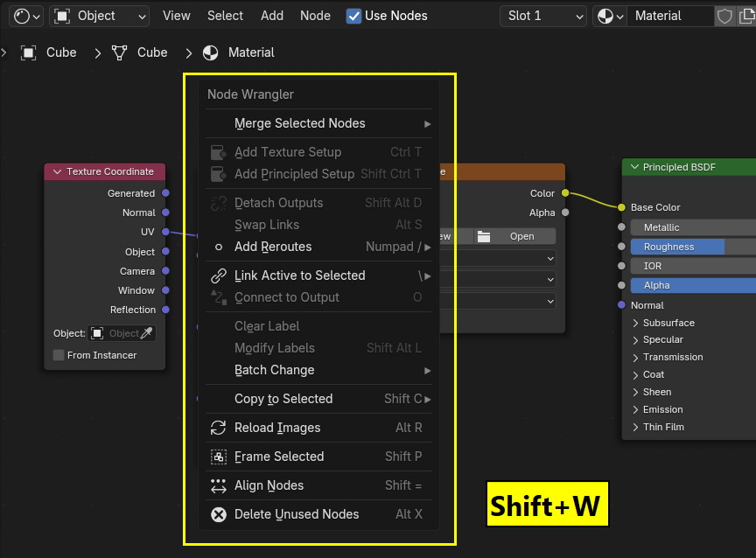
Task: Click the Link Active to Selected chain icon
Action: (219, 276)
